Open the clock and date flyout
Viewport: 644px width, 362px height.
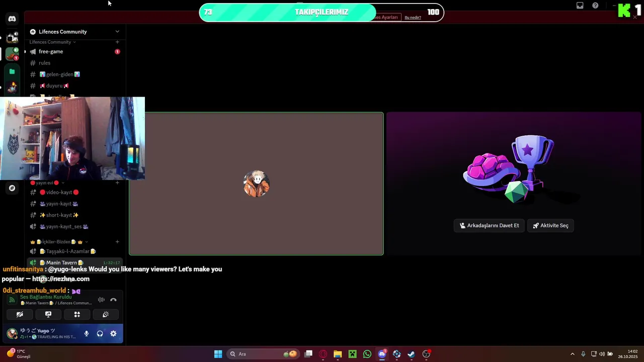(628, 354)
